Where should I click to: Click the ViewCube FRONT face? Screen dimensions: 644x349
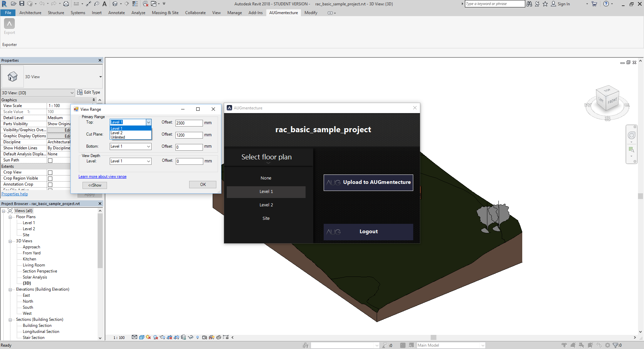(x=612, y=101)
